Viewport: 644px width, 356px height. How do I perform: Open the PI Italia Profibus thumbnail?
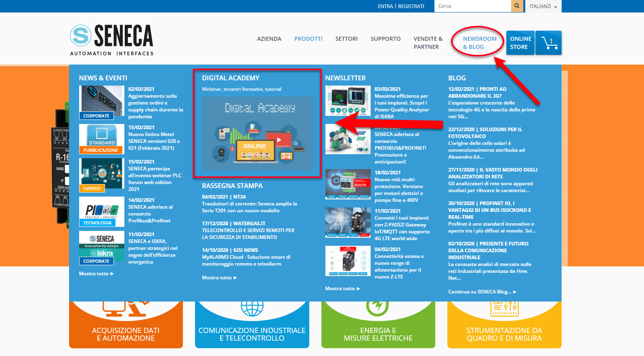coord(102,212)
